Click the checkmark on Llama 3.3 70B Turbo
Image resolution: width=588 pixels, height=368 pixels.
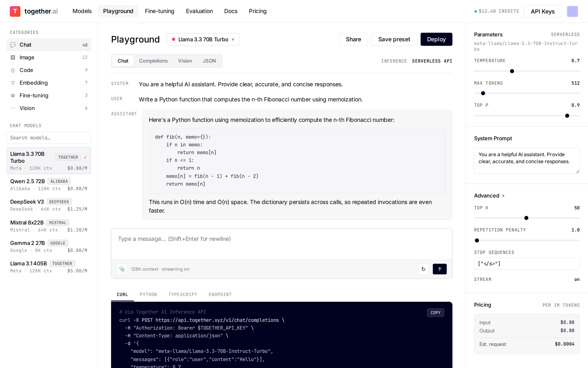85,157
